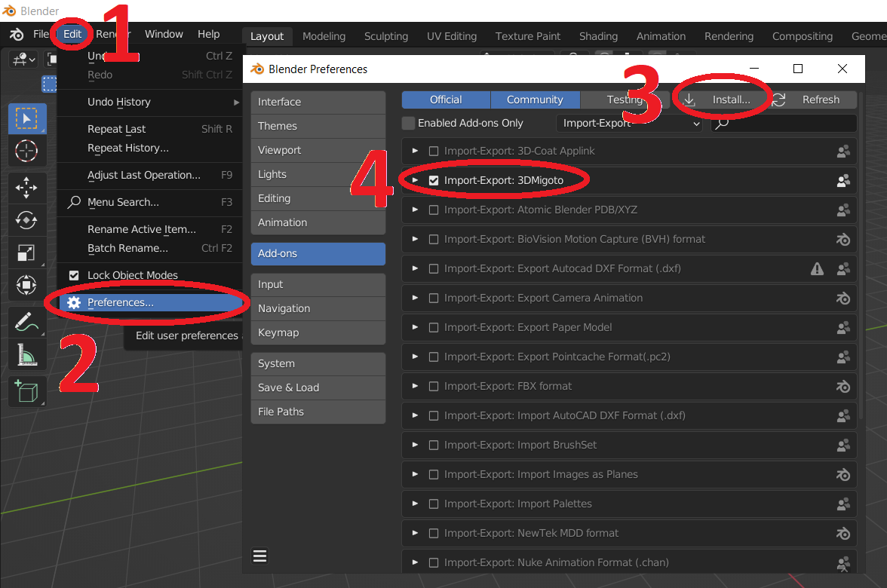This screenshot has width=887, height=588.
Task: Enable the FBX format add-on
Action: pyautogui.click(x=434, y=386)
